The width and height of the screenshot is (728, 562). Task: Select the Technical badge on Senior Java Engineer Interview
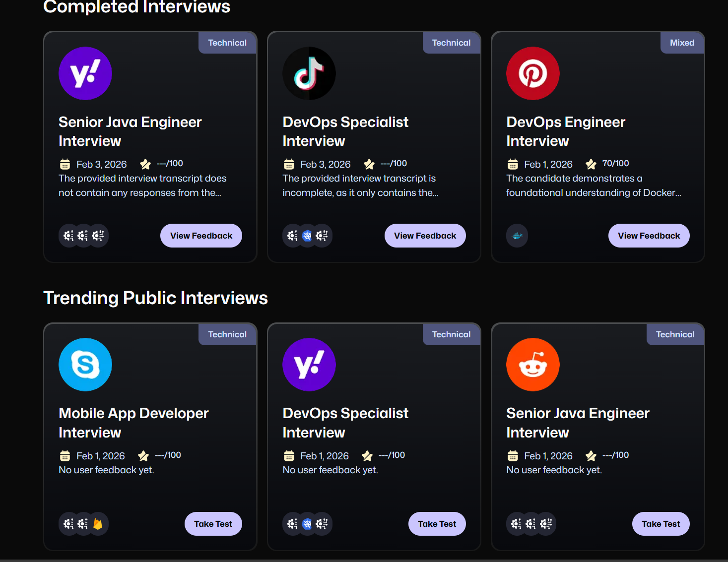pyautogui.click(x=227, y=42)
